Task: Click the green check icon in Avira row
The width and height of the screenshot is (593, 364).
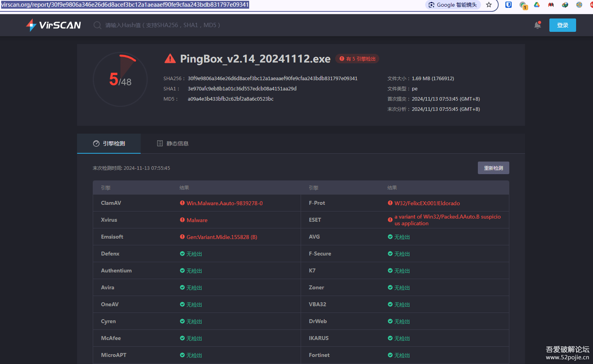Action: click(182, 287)
